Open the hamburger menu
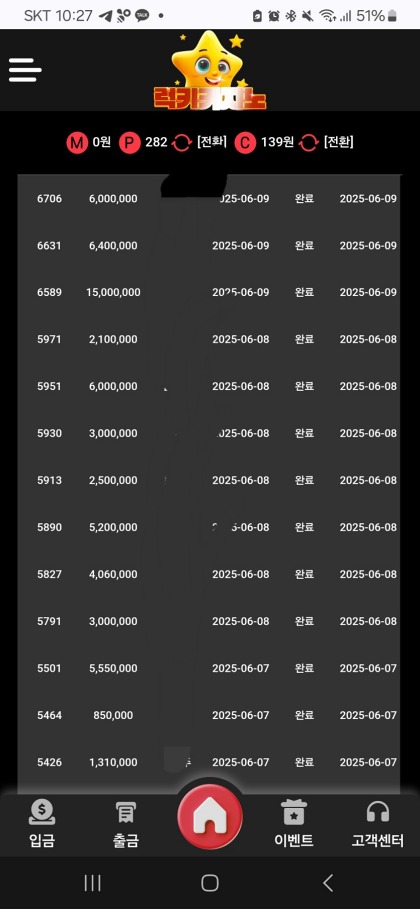The width and height of the screenshot is (420, 909). click(25, 70)
